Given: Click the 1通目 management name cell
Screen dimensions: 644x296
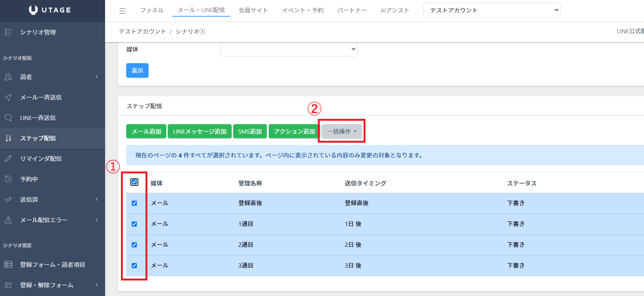Looking at the screenshot, I should pyautogui.click(x=246, y=224).
